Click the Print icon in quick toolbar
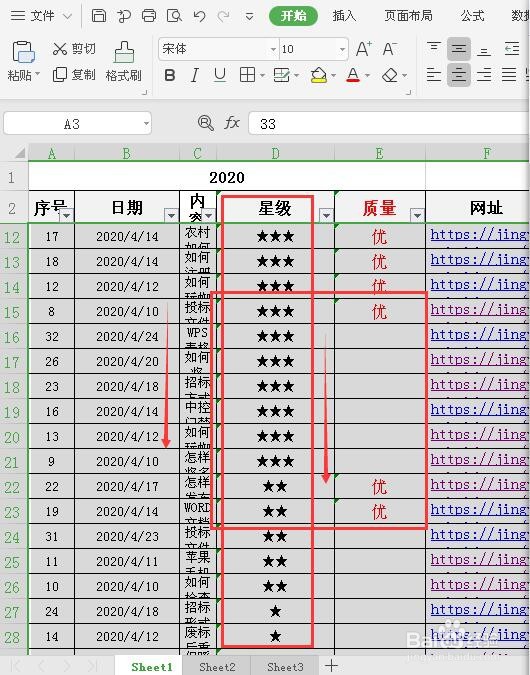This screenshot has height=675, width=530. tap(149, 16)
